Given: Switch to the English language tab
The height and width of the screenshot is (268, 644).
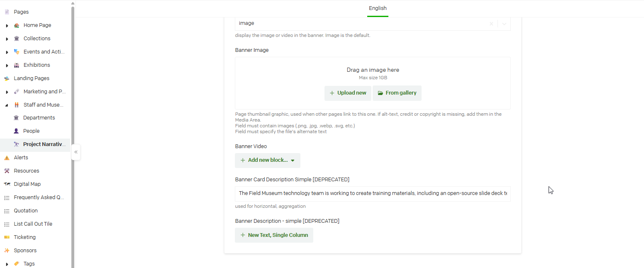Looking at the screenshot, I should tap(378, 8).
